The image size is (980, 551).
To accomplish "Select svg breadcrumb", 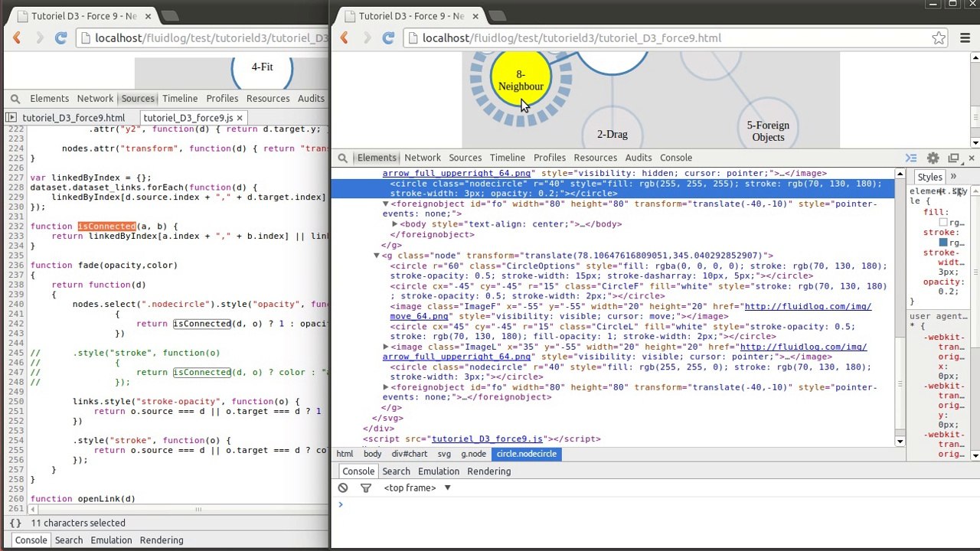I will [x=444, y=454].
